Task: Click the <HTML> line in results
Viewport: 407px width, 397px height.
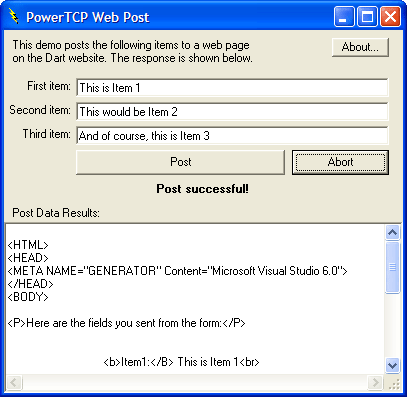Action: 28,245
